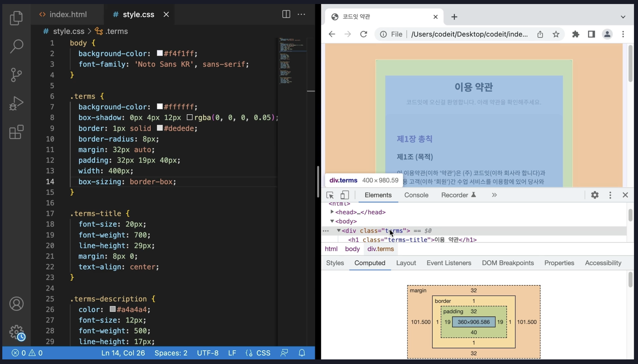Click Ln 14, Col 26 status item
The height and width of the screenshot is (364, 638).
[x=123, y=353]
